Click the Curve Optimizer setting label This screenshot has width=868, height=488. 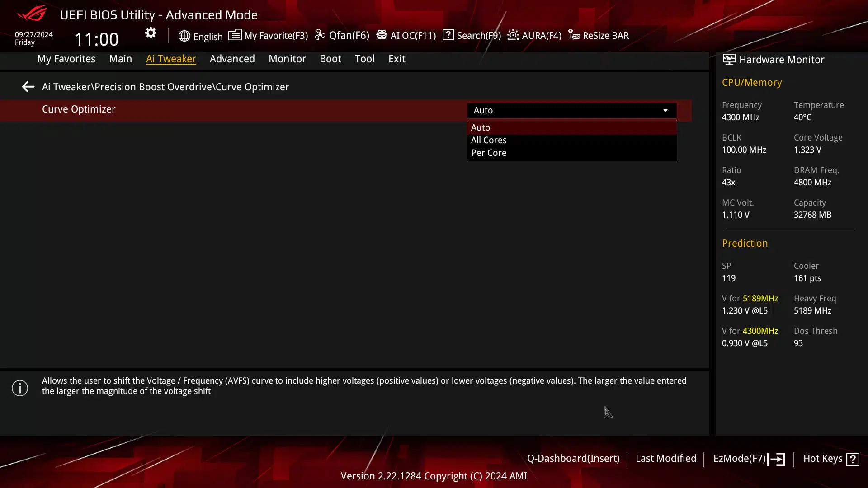[x=79, y=109]
